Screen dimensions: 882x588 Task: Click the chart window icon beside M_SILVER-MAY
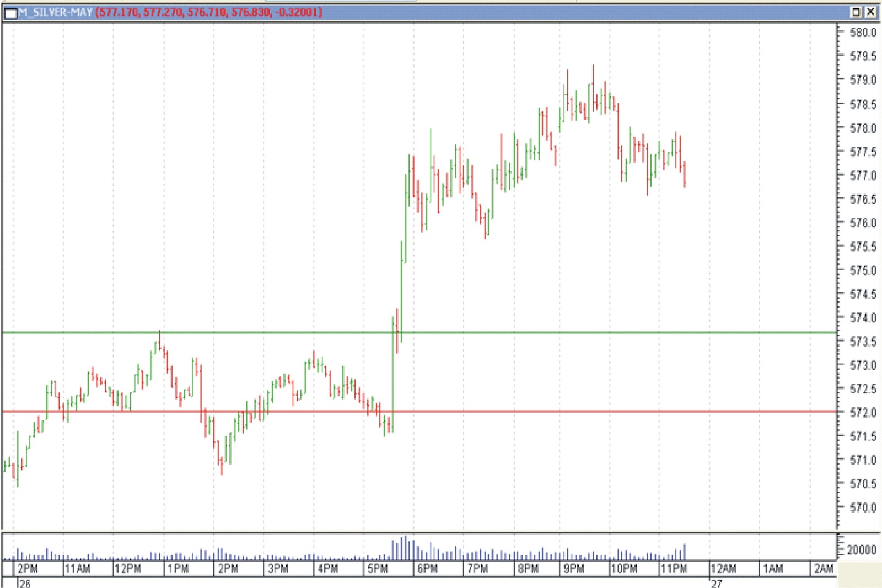coord(10,13)
